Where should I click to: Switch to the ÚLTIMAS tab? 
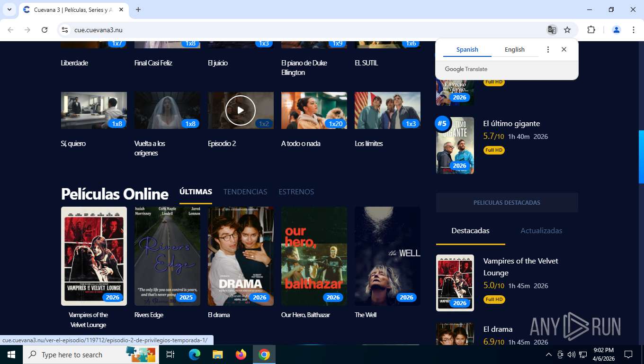(196, 191)
